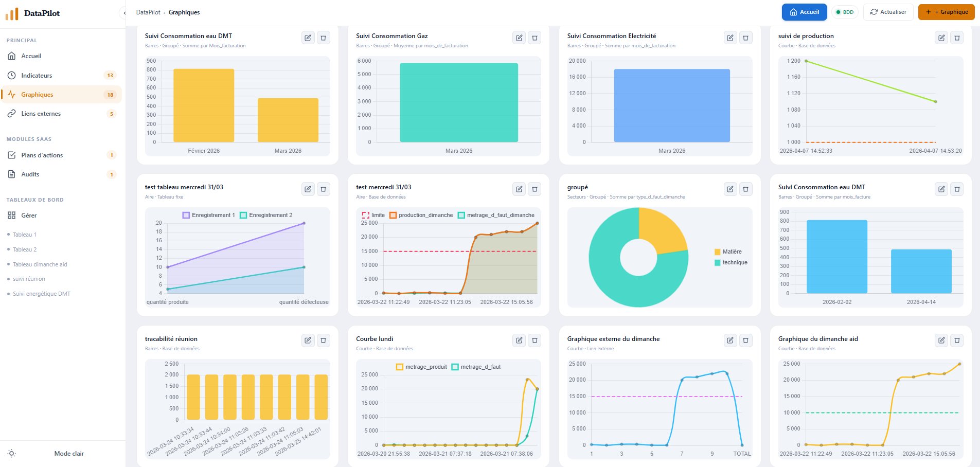Toggle Mode clair theme
Screen dimensions: 980x467
69,454
